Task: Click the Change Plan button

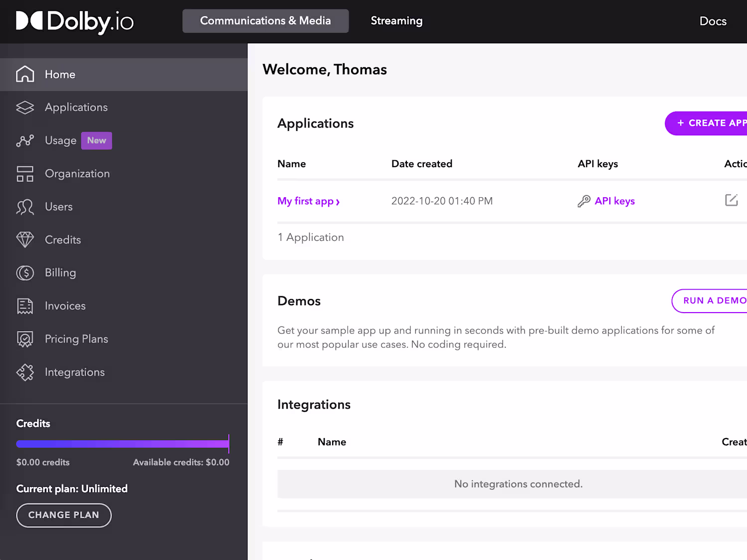Action: click(x=64, y=515)
